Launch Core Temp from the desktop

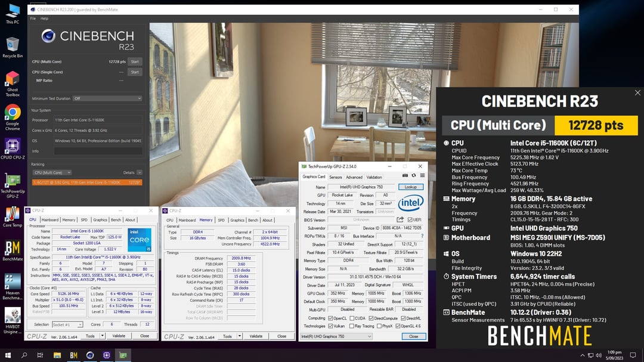13,217
